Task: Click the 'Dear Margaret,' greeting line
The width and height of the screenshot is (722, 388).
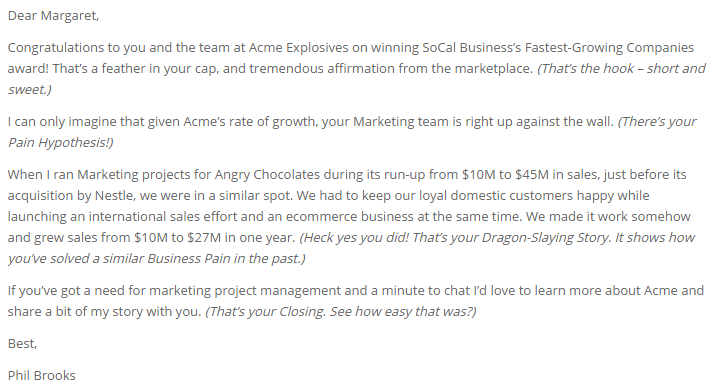Action: tap(53, 16)
